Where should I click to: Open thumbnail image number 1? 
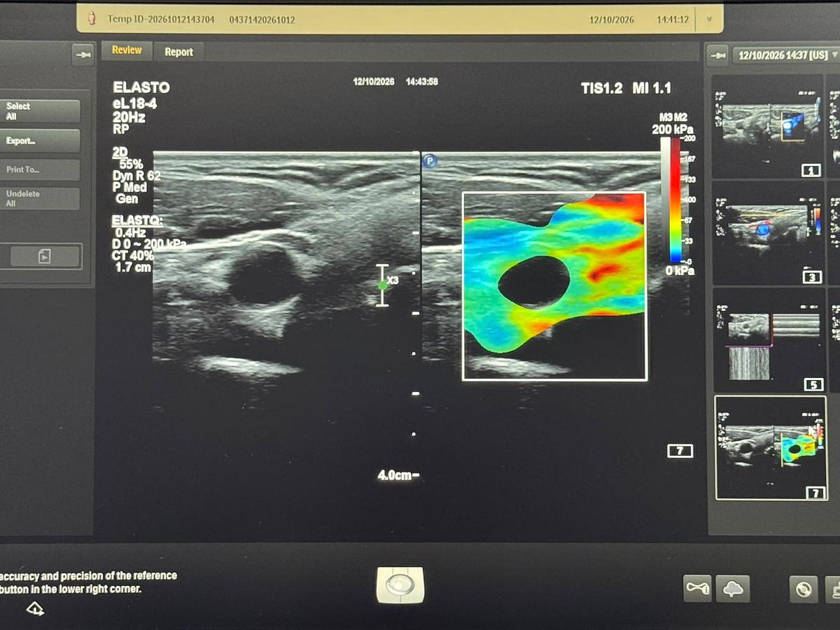tap(769, 126)
